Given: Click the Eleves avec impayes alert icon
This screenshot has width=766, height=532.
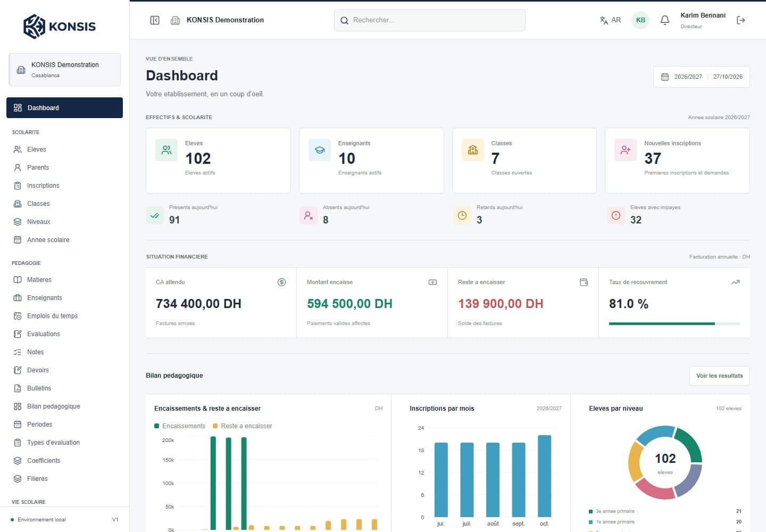Looking at the screenshot, I should point(616,215).
